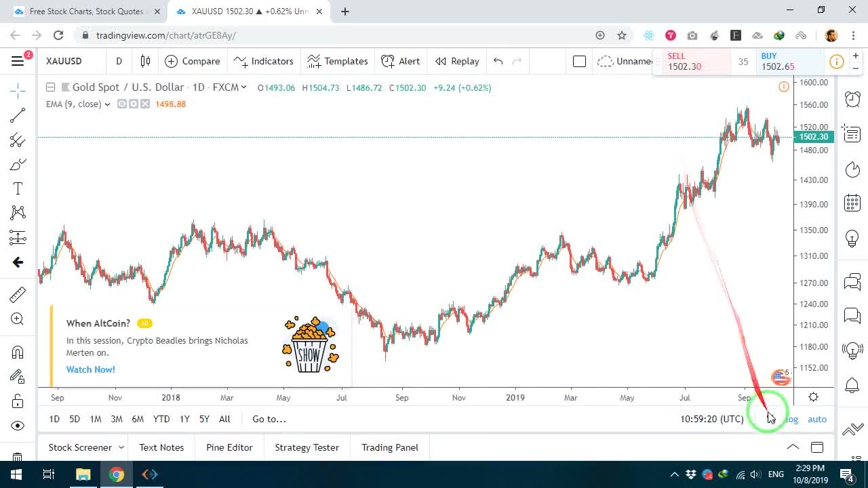The image size is (868, 488).
Task: Select the 6M time range
Action: pos(138,419)
